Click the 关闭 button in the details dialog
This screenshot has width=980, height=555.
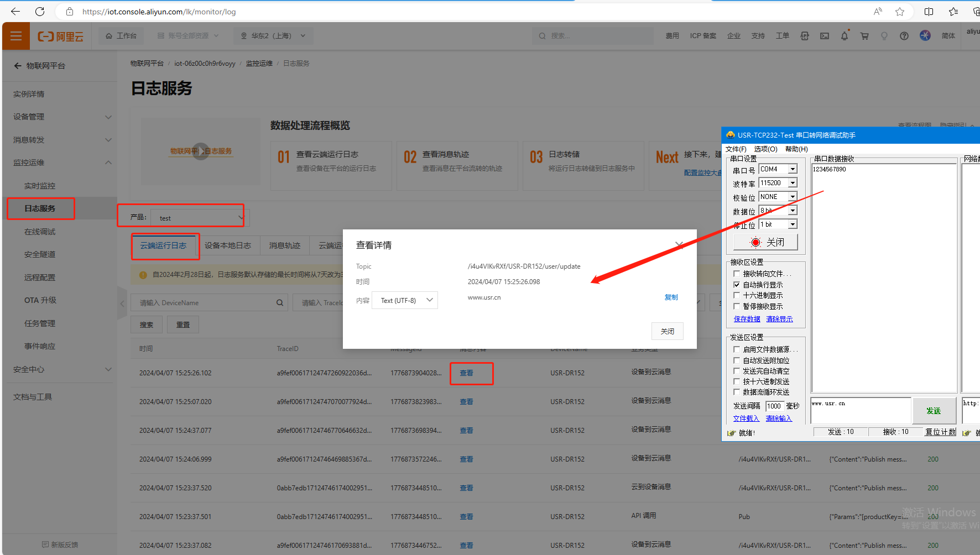[667, 331]
